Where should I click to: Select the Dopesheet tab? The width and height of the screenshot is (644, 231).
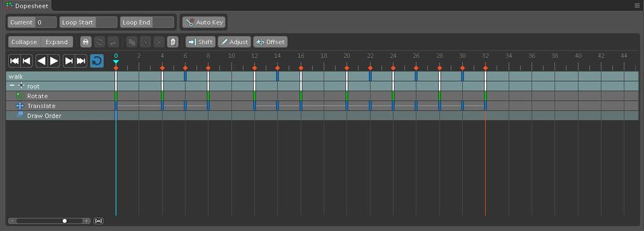[28, 6]
